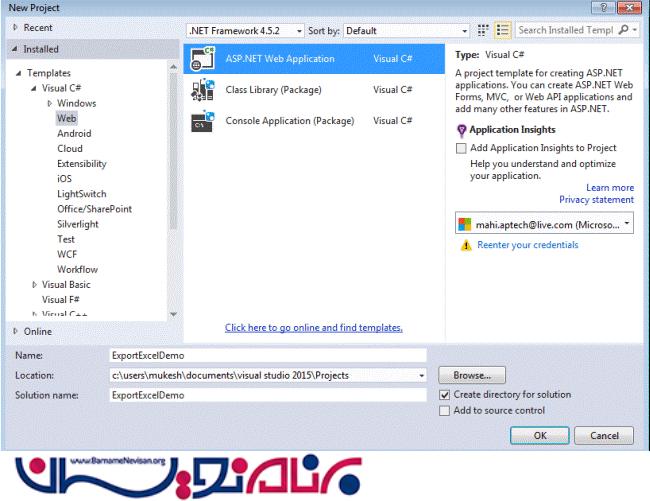
Task: Click the Application Insights lightbulb icon
Action: 461,131
